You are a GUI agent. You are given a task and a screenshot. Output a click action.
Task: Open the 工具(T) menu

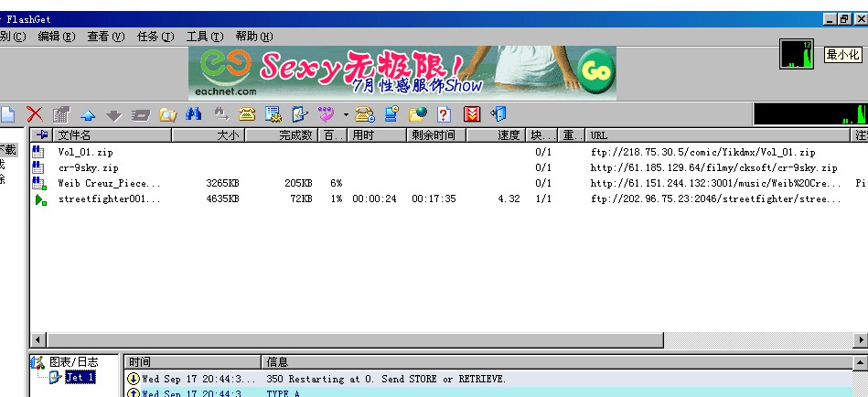point(205,37)
